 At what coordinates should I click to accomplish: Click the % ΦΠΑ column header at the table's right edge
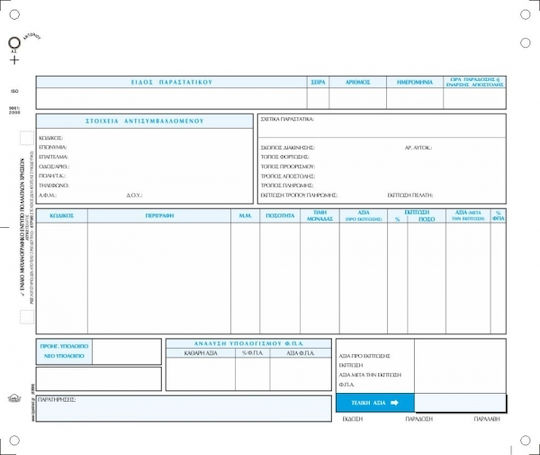click(x=498, y=216)
